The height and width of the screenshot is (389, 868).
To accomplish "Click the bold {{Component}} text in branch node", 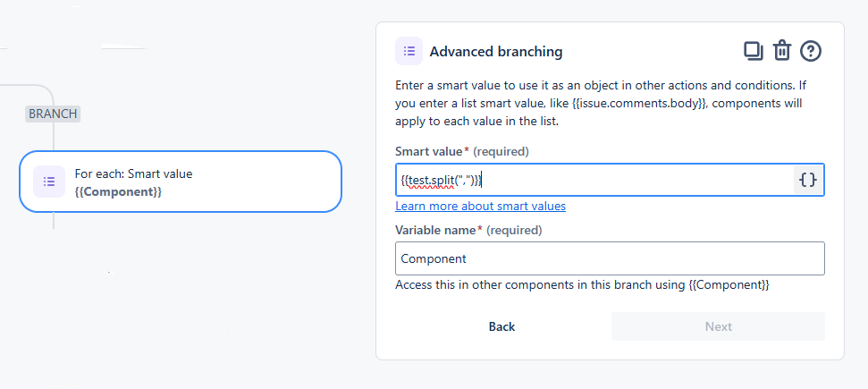I will [x=118, y=191].
